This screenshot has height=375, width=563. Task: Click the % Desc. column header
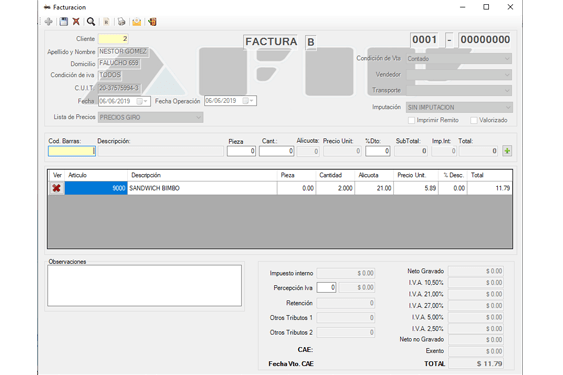tap(453, 175)
